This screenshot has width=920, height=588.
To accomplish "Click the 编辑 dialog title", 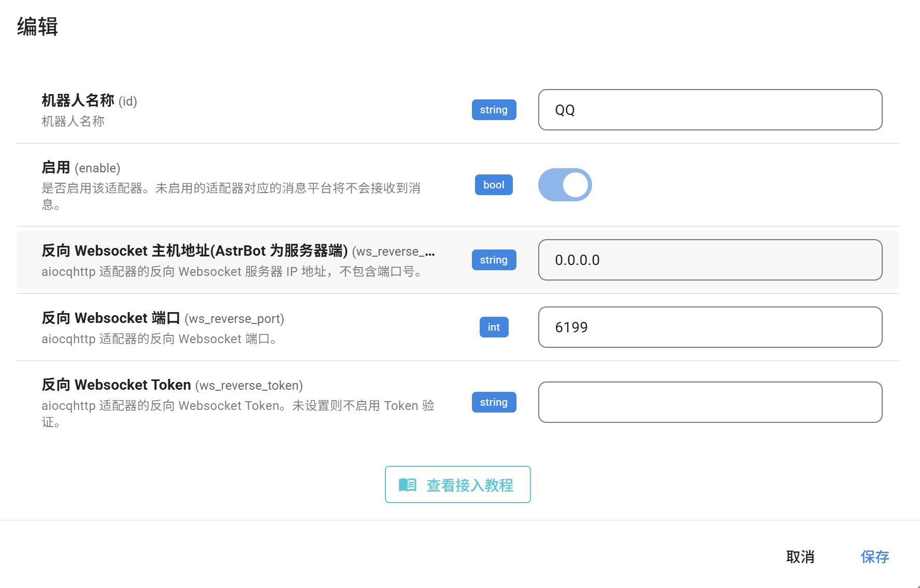I will click(37, 26).
